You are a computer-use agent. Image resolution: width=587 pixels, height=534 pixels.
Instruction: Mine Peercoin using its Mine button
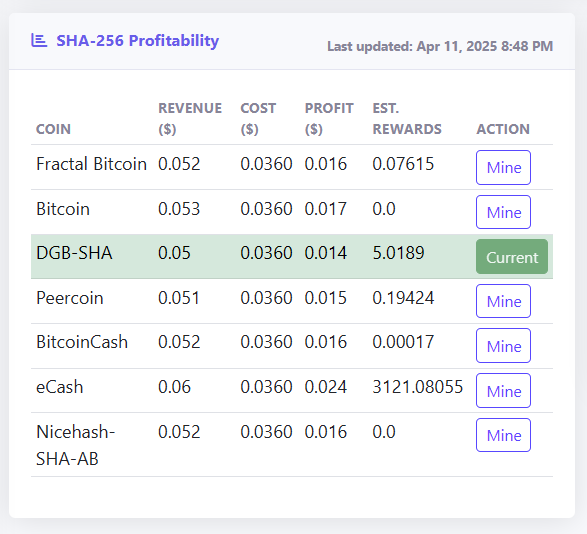pos(503,301)
